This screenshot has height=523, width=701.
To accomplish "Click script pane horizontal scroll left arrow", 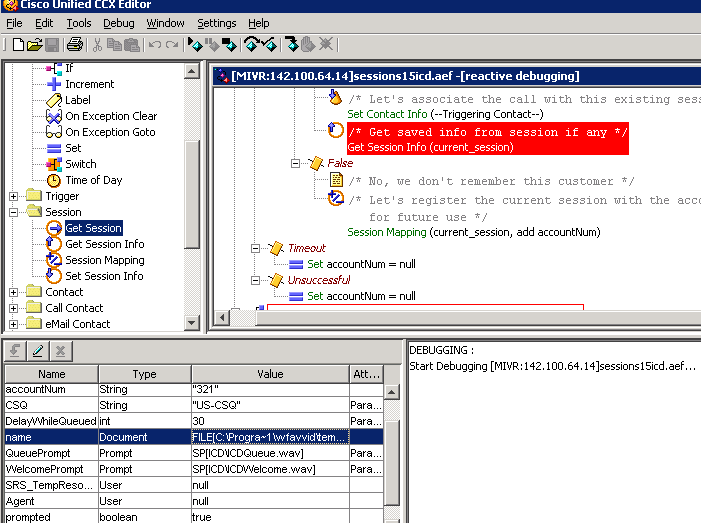I will click(222, 317).
